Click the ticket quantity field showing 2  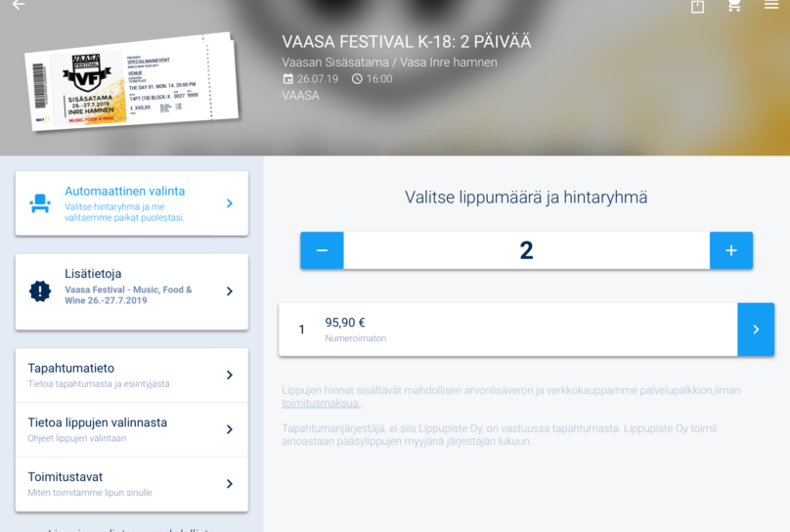[x=526, y=250]
